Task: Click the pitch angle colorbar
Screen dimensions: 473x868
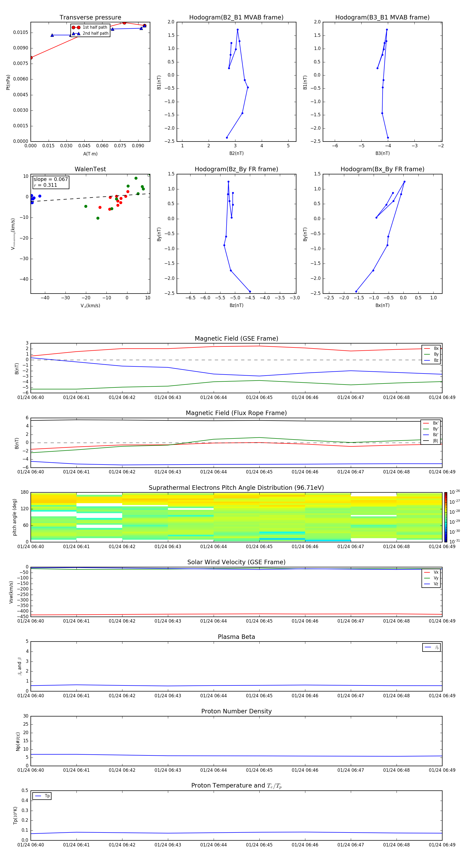Action: 445,517
